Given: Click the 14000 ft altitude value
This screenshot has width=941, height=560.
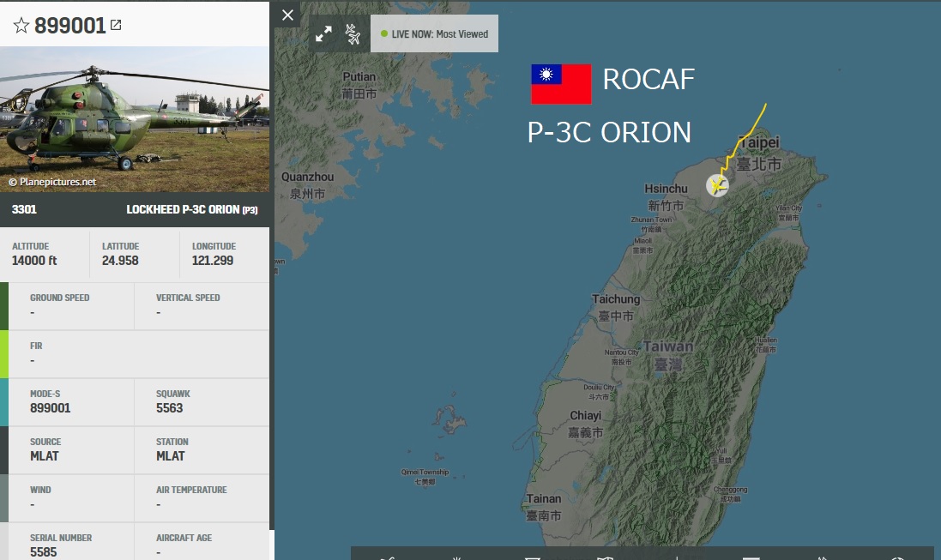Looking at the screenshot, I should [34, 261].
